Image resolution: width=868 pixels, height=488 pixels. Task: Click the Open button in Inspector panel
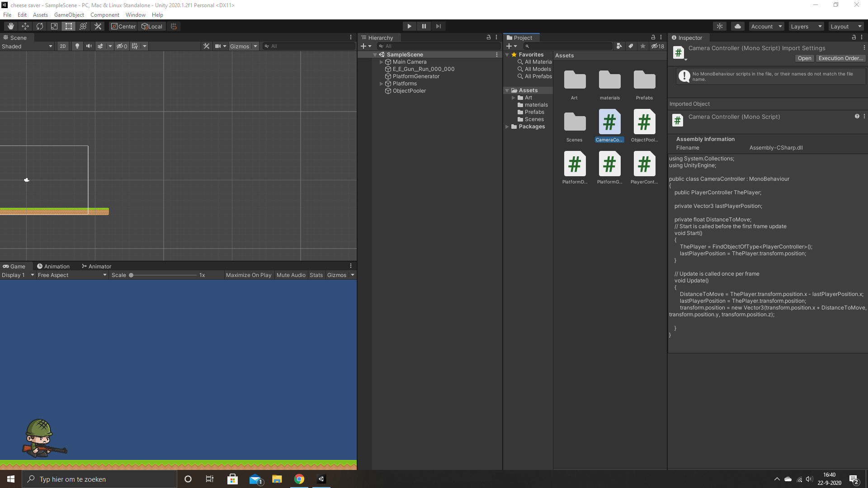pyautogui.click(x=805, y=58)
